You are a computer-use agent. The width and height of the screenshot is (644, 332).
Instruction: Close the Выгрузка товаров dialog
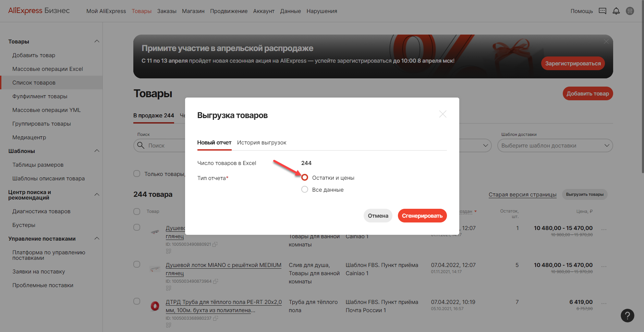pyautogui.click(x=443, y=114)
